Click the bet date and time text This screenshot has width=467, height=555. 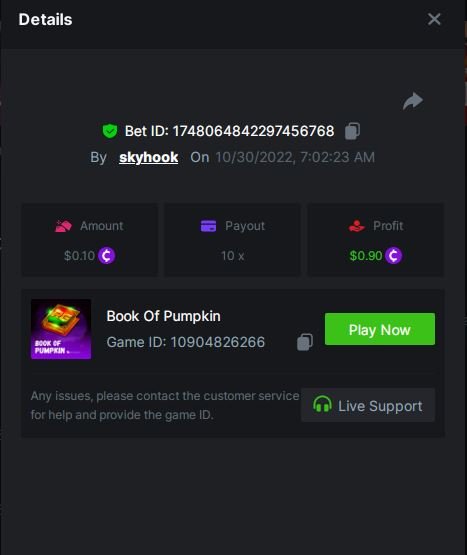(x=295, y=158)
